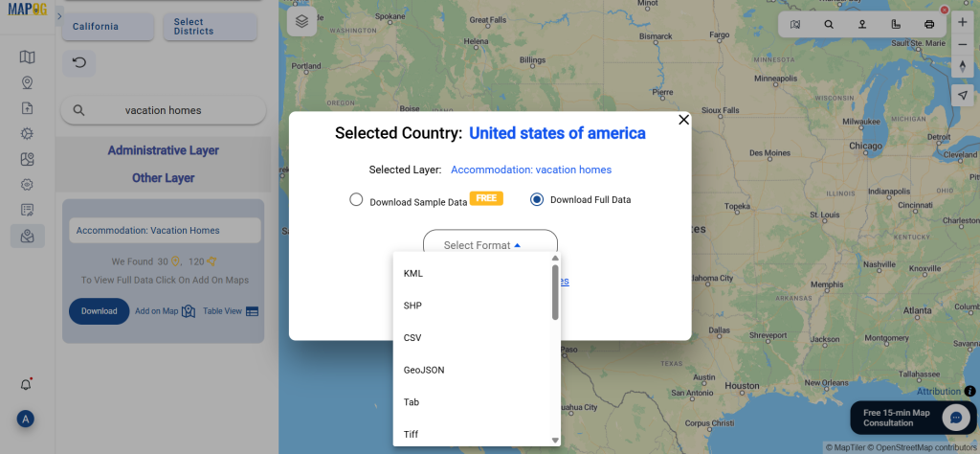Click Add on Map link
Image resolution: width=980 pixels, height=454 pixels.
pyautogui.click(x=165, y=310)
